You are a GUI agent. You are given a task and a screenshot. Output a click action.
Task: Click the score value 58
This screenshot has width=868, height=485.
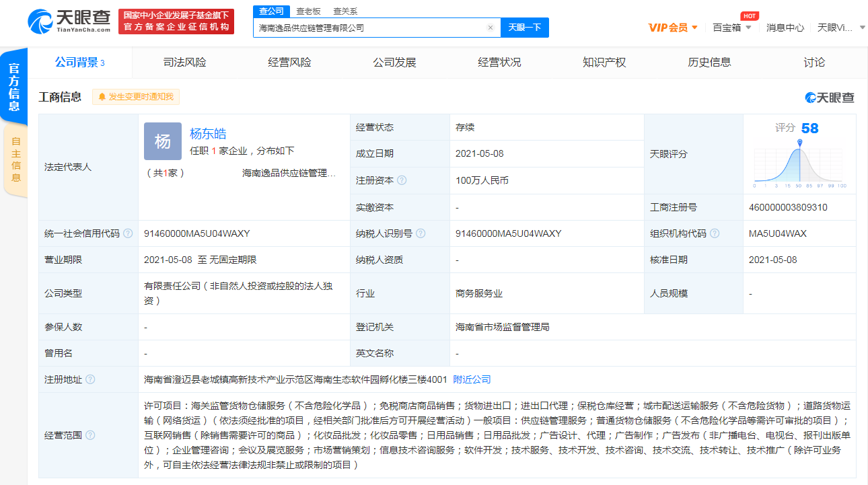coord(810,128)
